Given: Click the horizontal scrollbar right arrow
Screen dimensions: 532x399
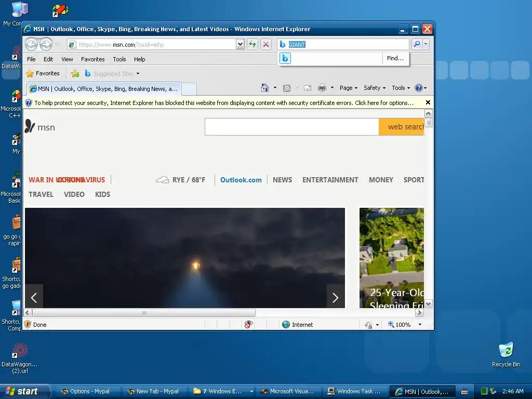Looking at the screenshot, I should [x=420, y=312].
